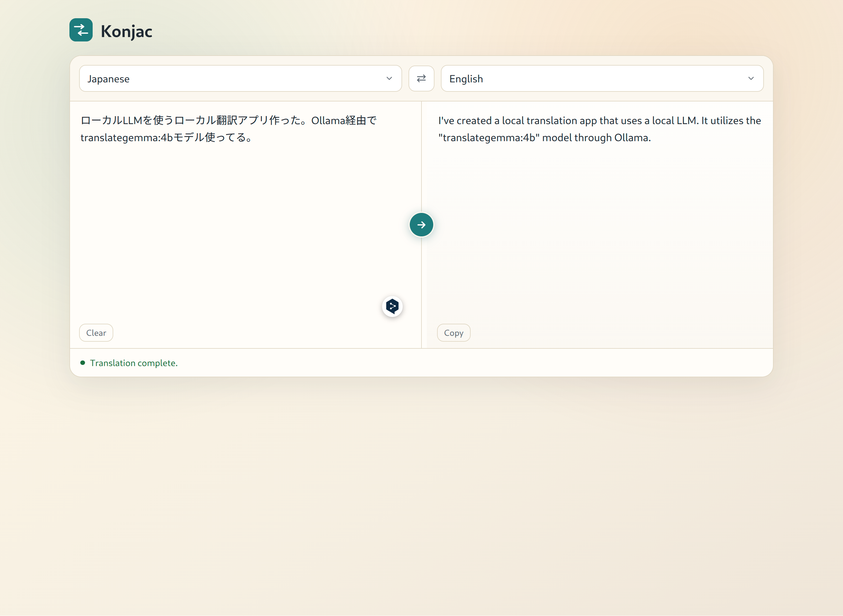
Task: Copy the translated English text
Action: (453, 333)
